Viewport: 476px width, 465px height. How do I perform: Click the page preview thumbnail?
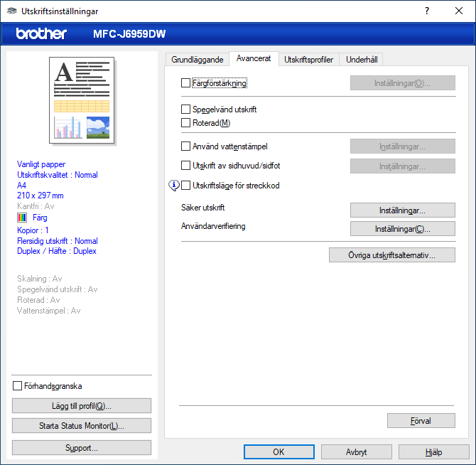tap(82, 100)
